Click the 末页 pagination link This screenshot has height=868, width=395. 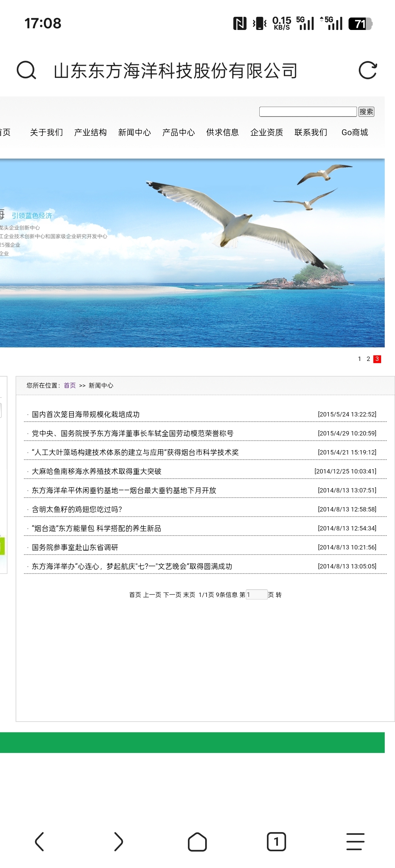coord(189,595)
